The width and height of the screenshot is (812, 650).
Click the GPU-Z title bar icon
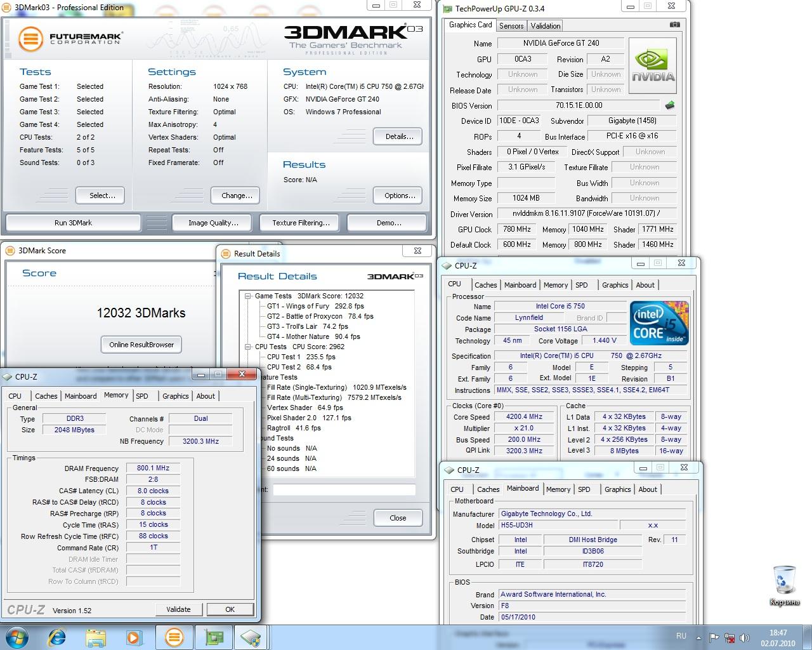click(x=447, y=9)
